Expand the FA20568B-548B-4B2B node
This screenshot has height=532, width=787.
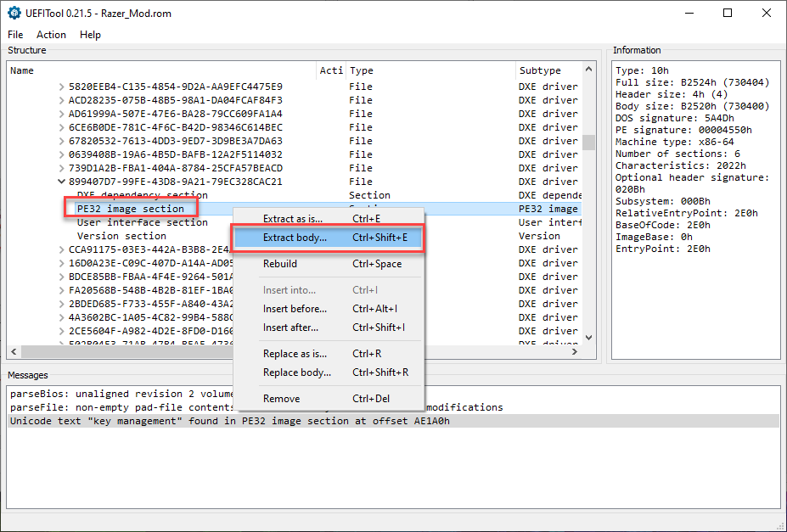(61, 290)
